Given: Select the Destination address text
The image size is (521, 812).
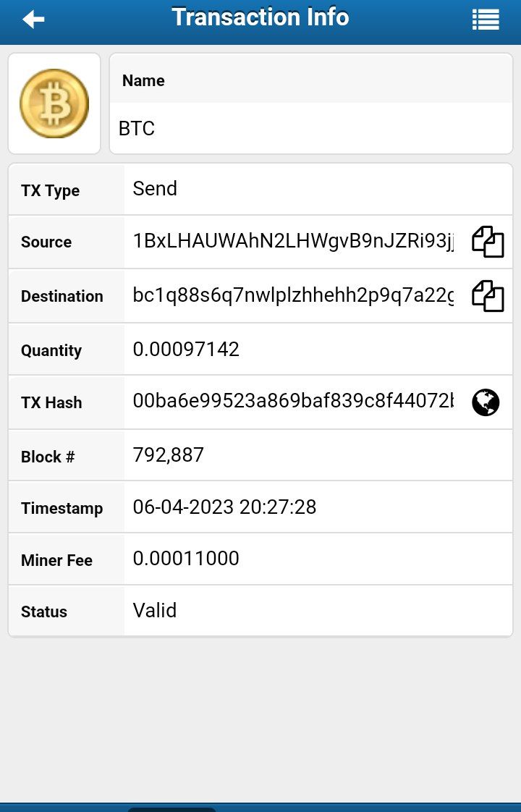Looking at the screenshot, I should click(x=293, y=295).
